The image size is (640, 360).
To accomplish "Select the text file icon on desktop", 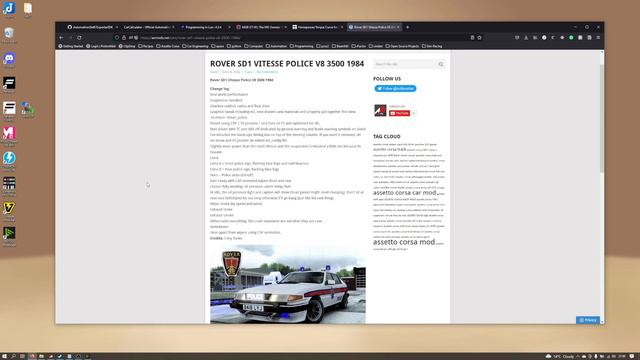I will pyautogui.click(x=27, y=9).
